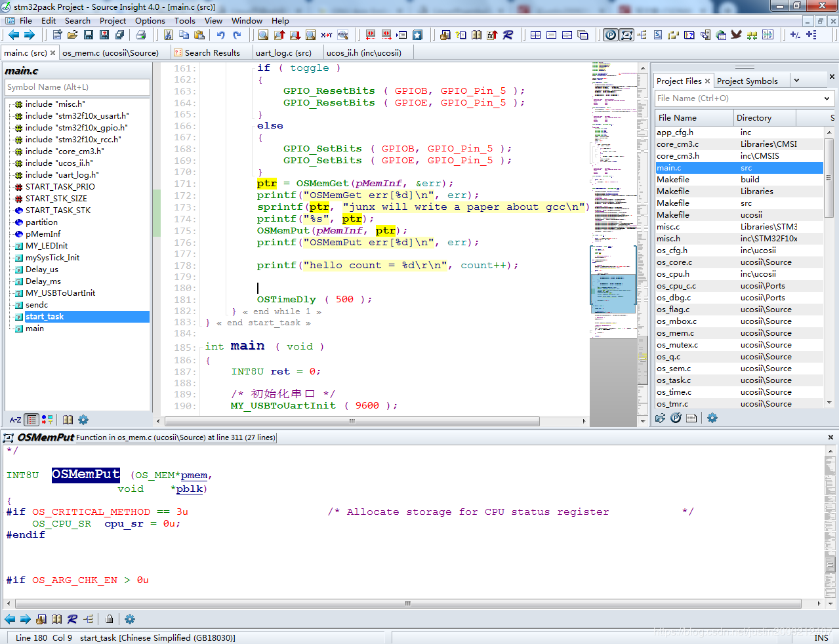This screenshot has height=644, width=839.
Task: Click the editor horizontal scrollbar thumb
Action: (352, 421)
